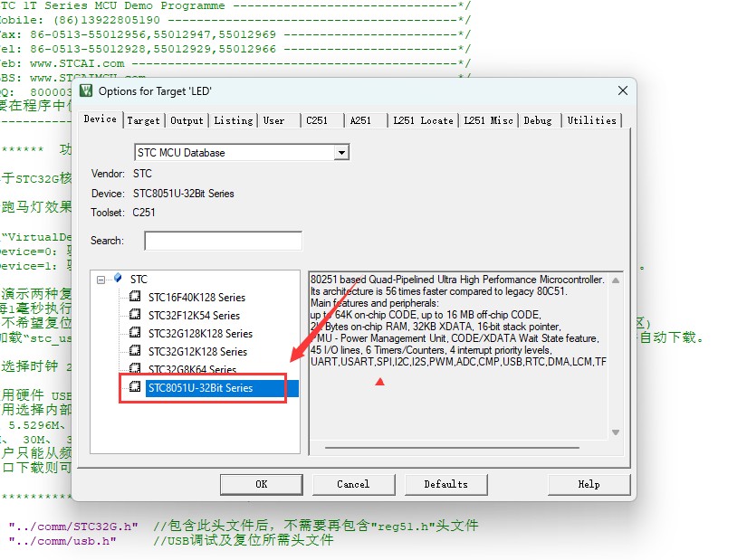Select the STC root vendor node
The image size is (747, 560).
coord(139,279)
